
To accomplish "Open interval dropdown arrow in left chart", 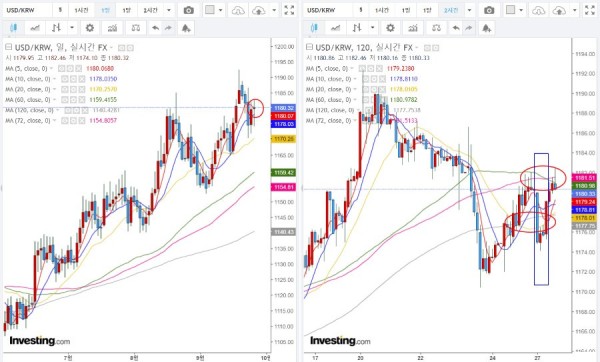I will [x=169, y=10].
